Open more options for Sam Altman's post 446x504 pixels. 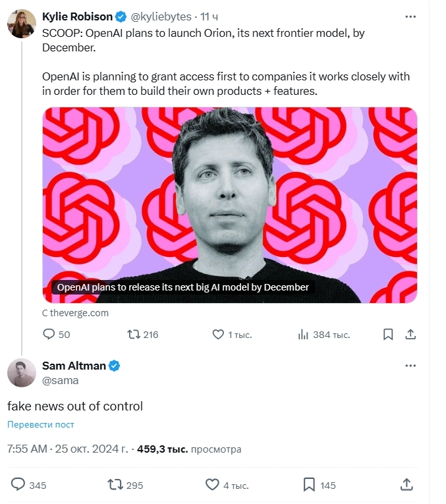410,366
